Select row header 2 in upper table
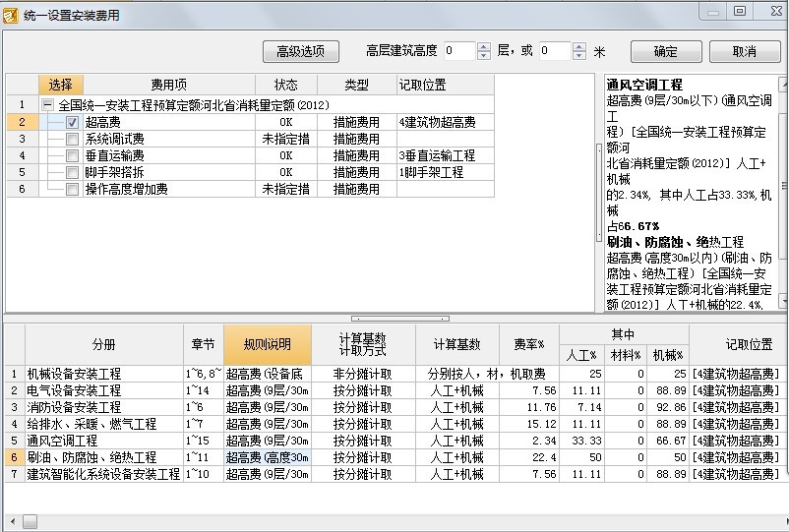Image resolution: width=789 pixels, height=532 pixels. pyautogui.click(x=23, y=122)
